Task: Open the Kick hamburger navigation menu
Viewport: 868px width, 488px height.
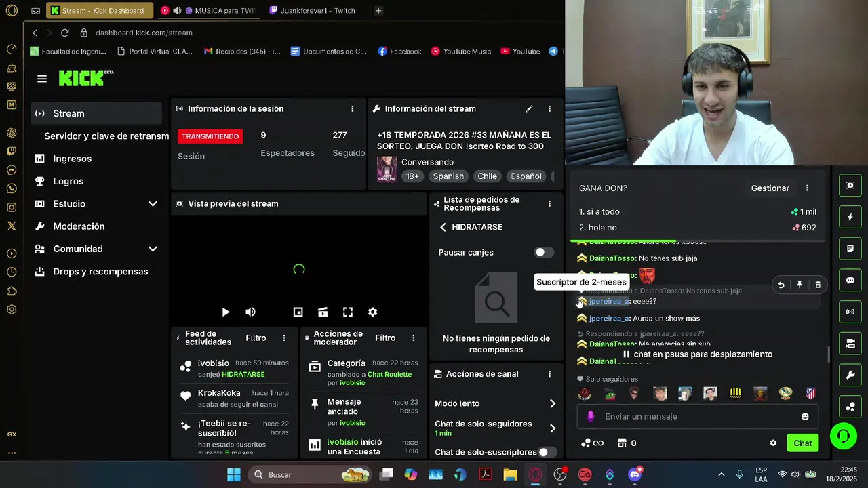Action: (x=42, y=79)
